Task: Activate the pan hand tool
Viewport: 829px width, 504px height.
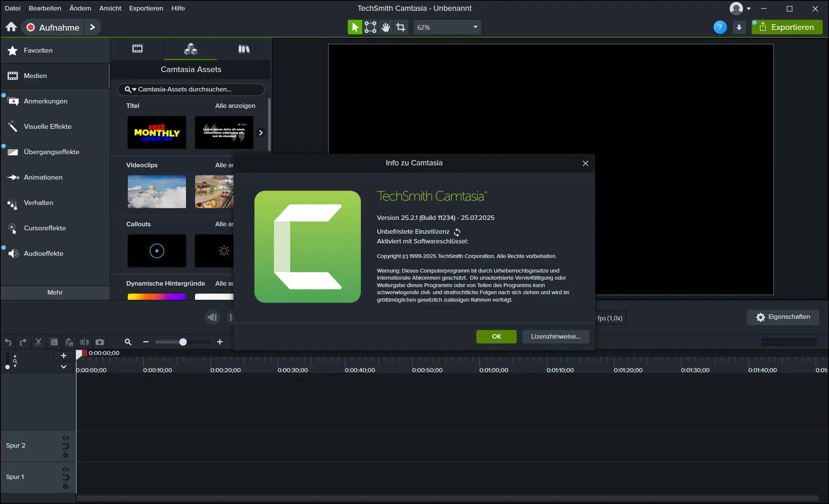Action: pyautogui.click(x=386, y=27)
